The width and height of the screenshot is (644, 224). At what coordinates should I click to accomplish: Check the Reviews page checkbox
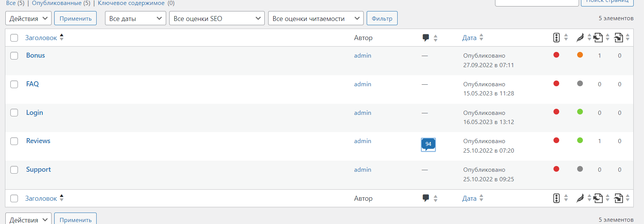[14, 141]
